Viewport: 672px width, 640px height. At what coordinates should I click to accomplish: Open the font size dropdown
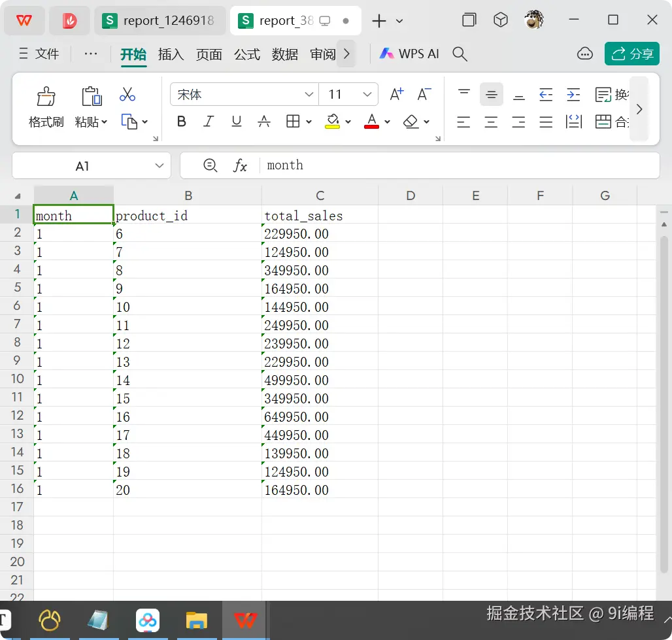367,94
